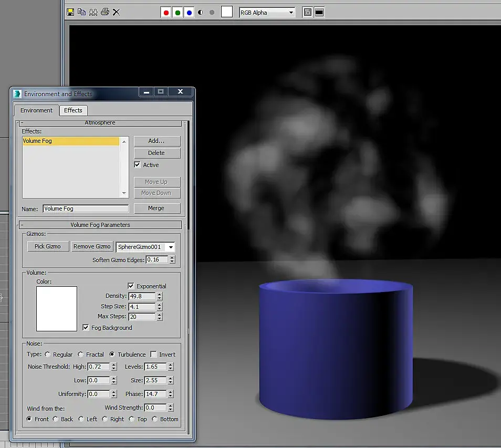This screenshot has height=448, width=501.
Task: Click the Print Image icon
Action: pyautogui.click(x=105, y=12)
